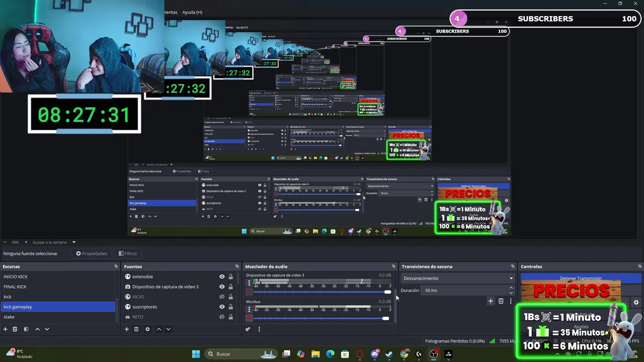Open the Windows Start button
The image size is (644, 362).
pos(196,354)
